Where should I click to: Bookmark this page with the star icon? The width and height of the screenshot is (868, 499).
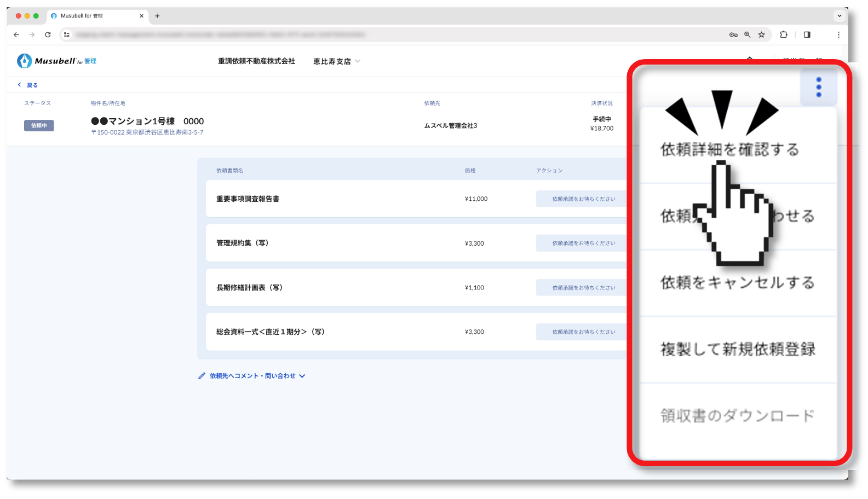(x=761, y=34)
